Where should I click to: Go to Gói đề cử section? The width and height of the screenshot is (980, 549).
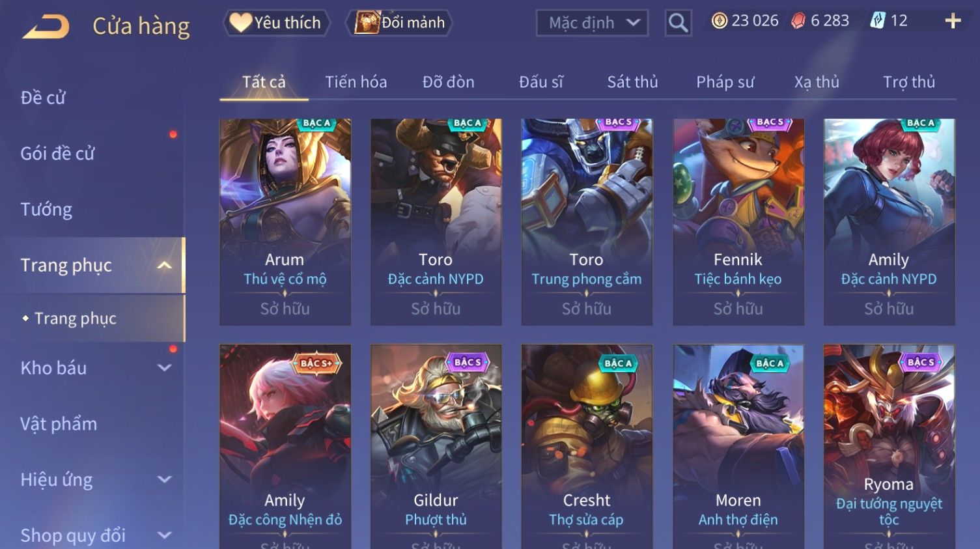[57, 154]
